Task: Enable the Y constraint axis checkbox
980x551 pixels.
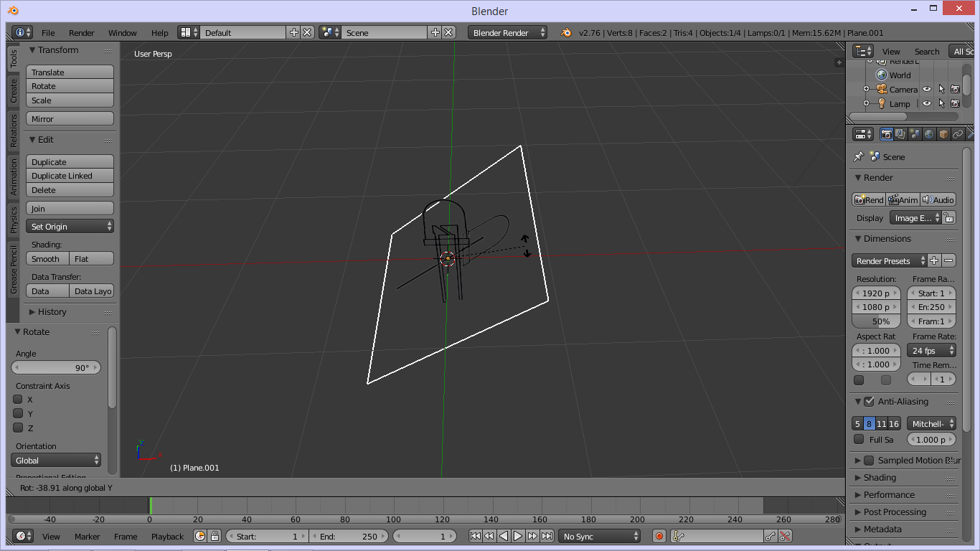Action: (18, 413)
